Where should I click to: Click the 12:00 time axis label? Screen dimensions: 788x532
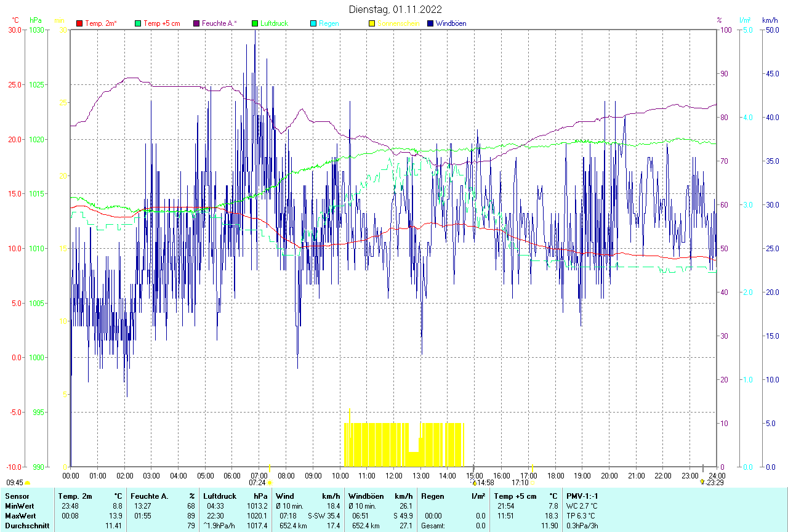tap(394, 475)
